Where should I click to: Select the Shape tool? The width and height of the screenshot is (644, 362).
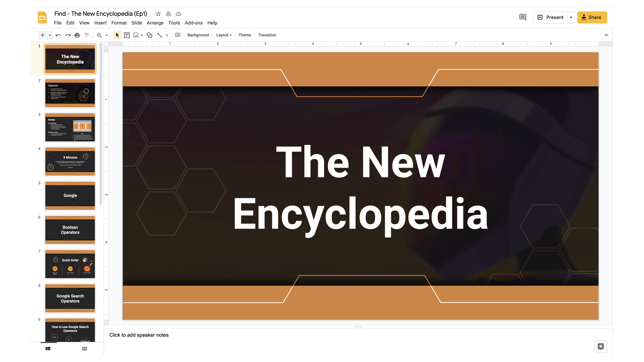149,35
